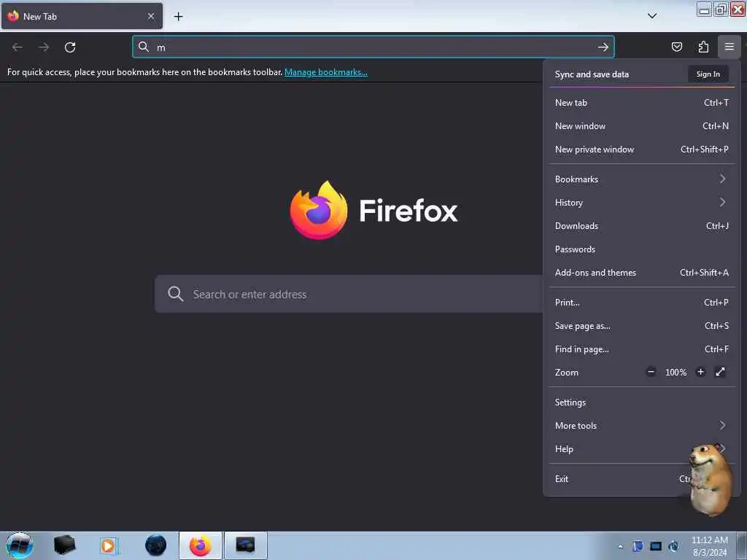The height and width of the screenshot is (560, 747).
Task: Open the List all tabs chevron
Action: [652, 16]
